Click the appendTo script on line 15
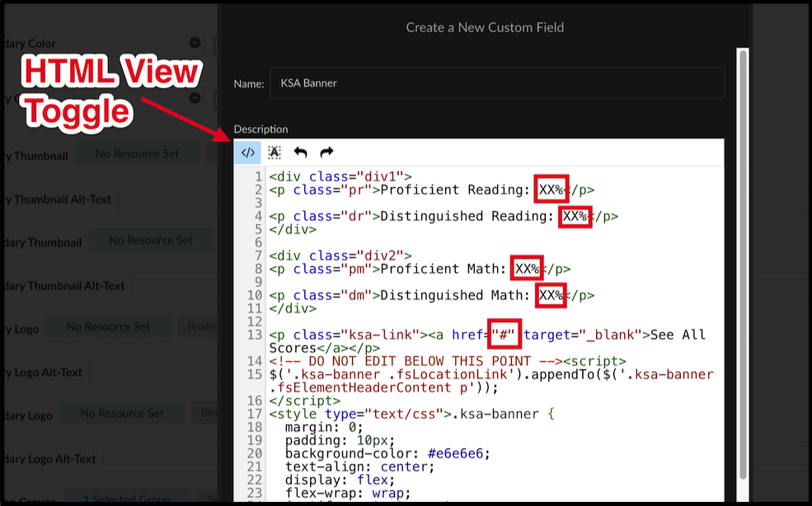The image size is (812, 506). coord(491,382)
